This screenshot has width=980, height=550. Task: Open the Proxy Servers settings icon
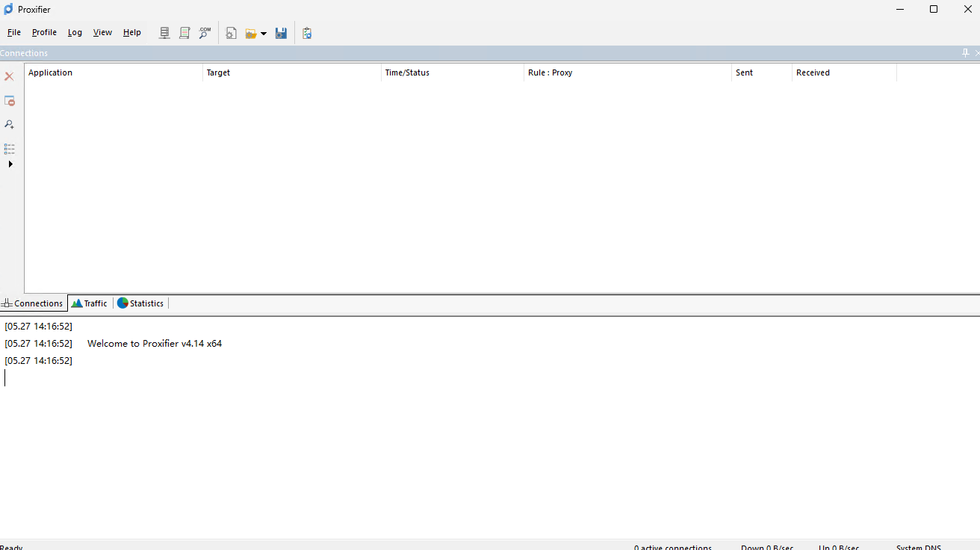[164, 33]
